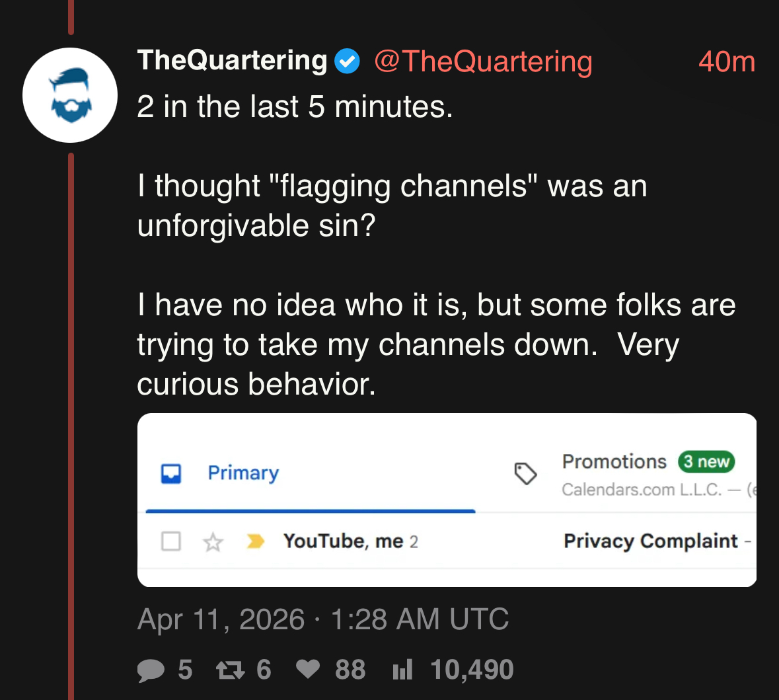Viewport: 779px width, 700px height.
Task: Click the 3 new green badge
Action: [706, 461]
